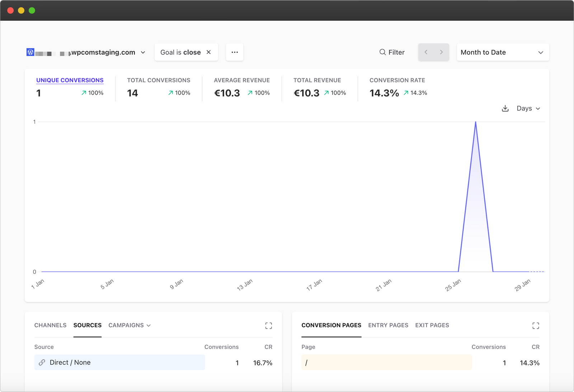
Task: Go to next period with right arrow
Action: click(x=441, y=52)
